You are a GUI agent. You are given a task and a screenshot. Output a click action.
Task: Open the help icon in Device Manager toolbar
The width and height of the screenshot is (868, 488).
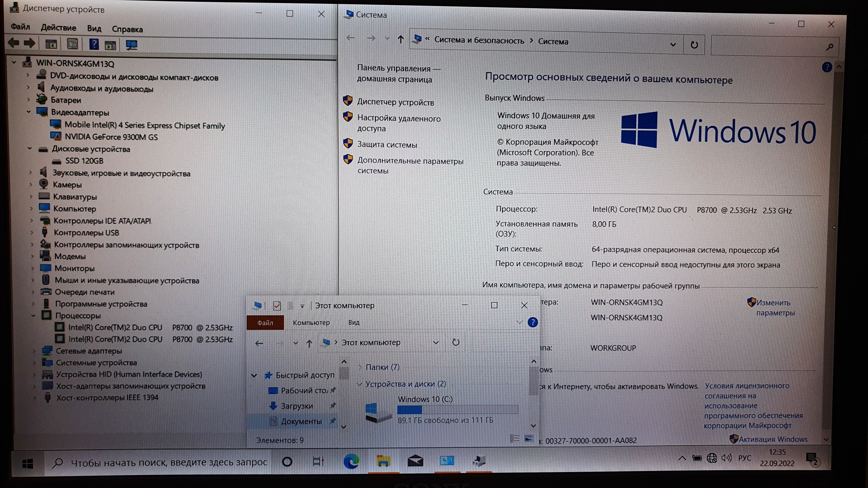coord(94,44)
